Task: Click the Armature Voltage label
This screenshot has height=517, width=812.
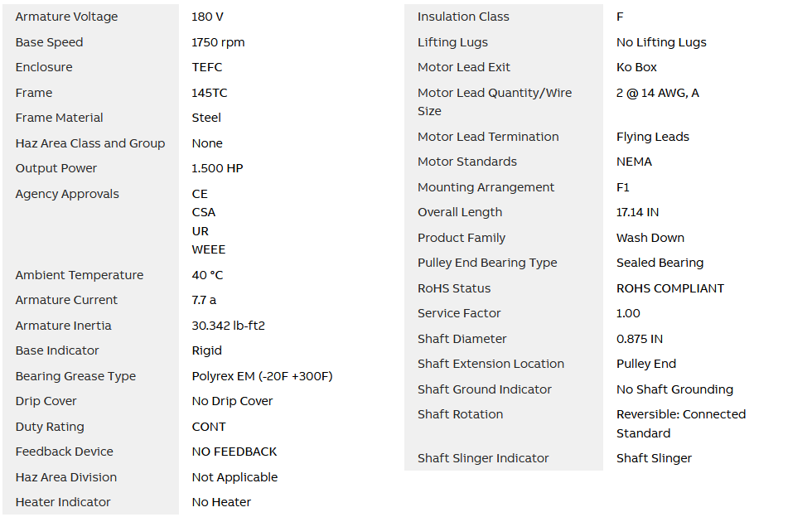Action: tap(66, 17)
